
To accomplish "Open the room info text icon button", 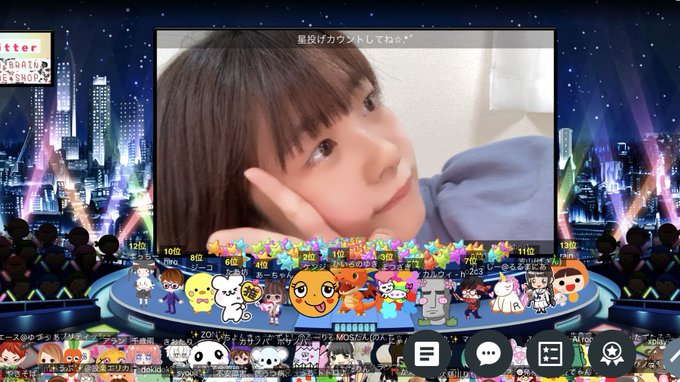I will click(427, 354).
